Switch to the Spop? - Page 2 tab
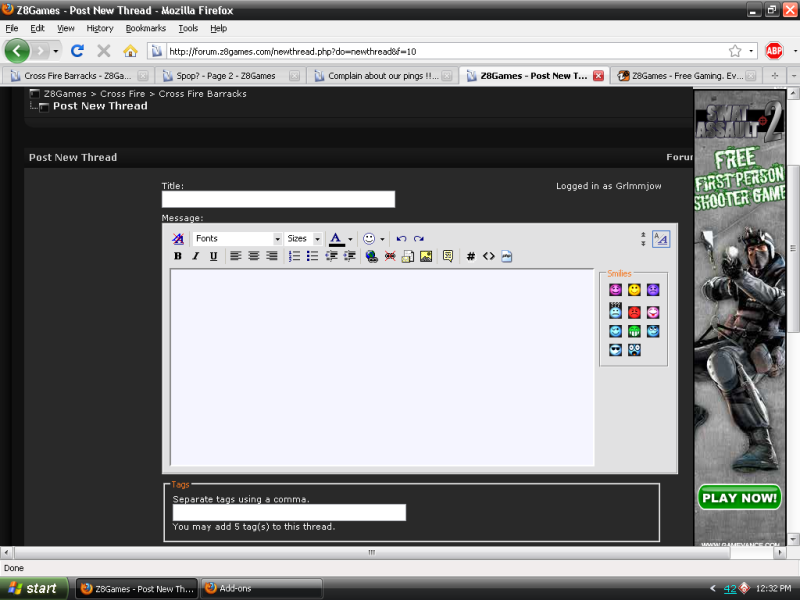Viewport: 800px width, 600px height. pos(225,75)
